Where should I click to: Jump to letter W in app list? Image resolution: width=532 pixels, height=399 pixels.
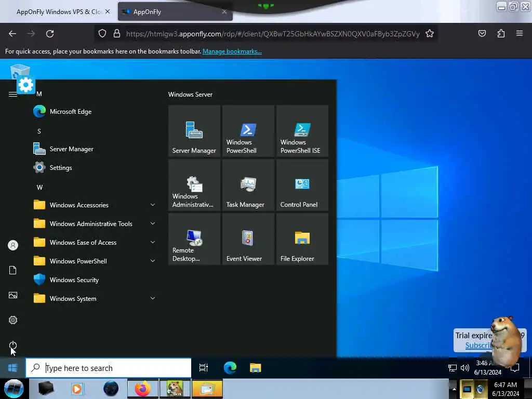(39, 187)
